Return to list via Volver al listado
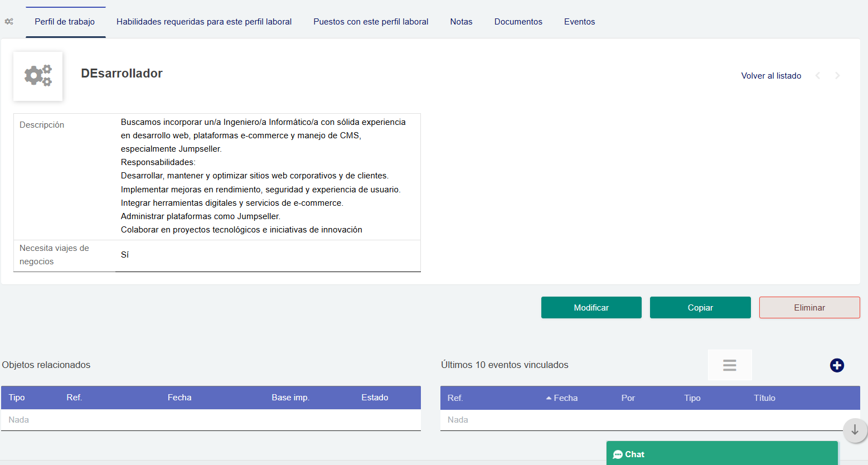 pyautogui.click(x=771, y=75)
